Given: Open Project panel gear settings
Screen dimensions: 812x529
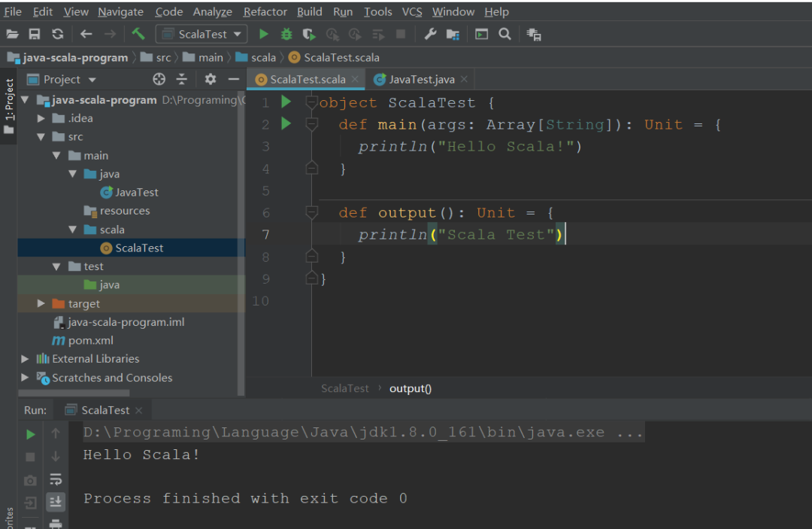Looking at the screenshot, I should click(211, 79).
